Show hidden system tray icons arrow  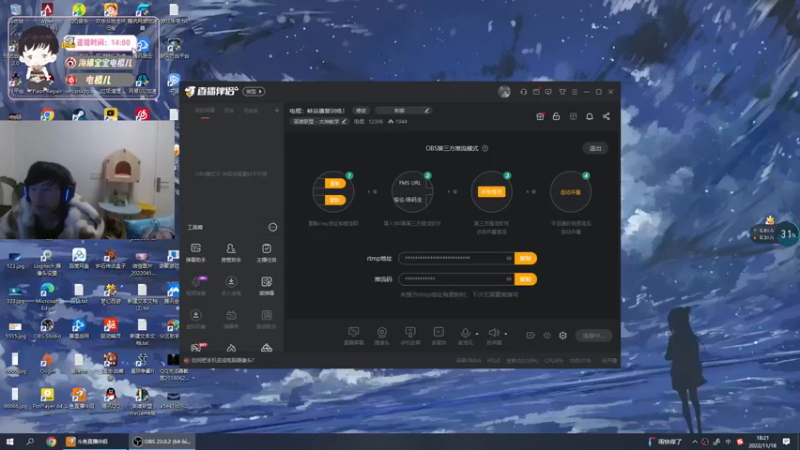694,442
